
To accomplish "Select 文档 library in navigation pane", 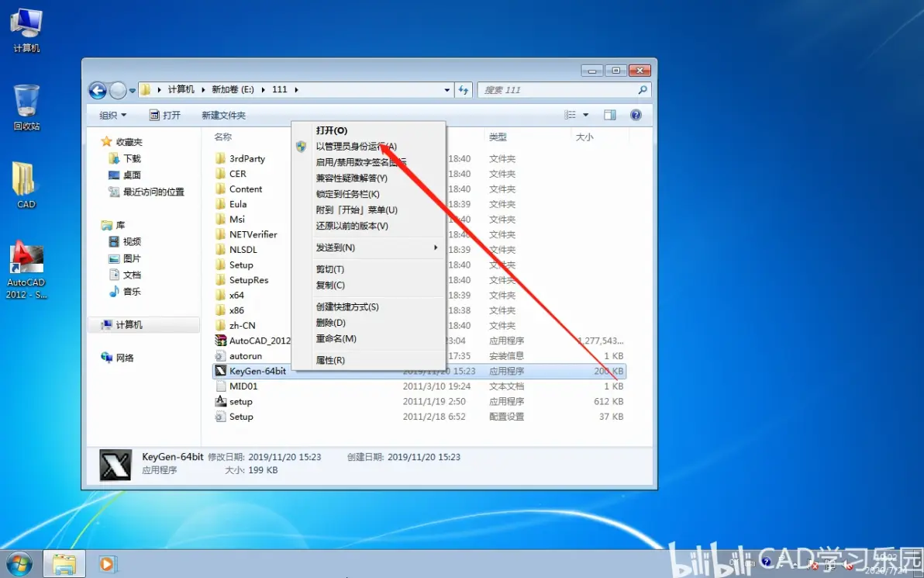I will [125, 275].
